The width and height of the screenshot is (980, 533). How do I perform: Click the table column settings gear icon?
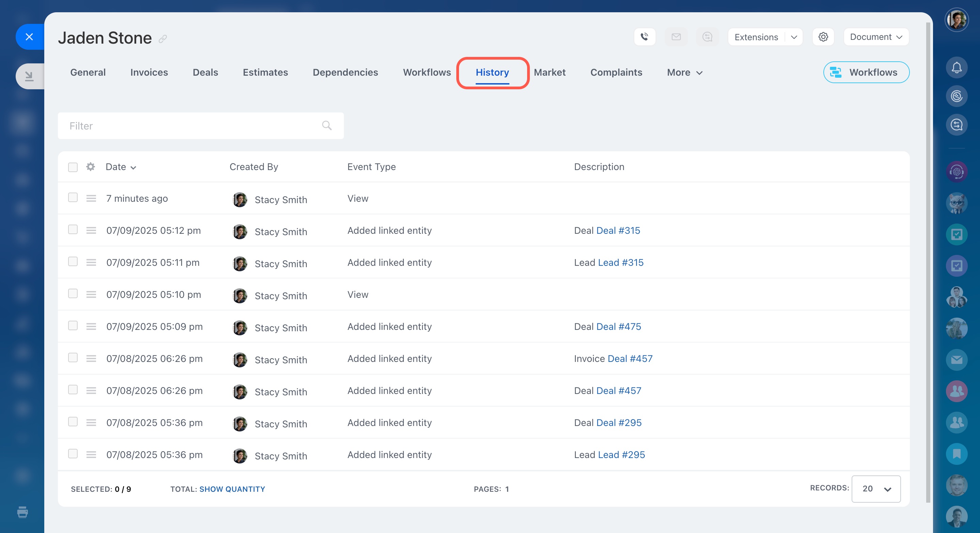[90, 167]
